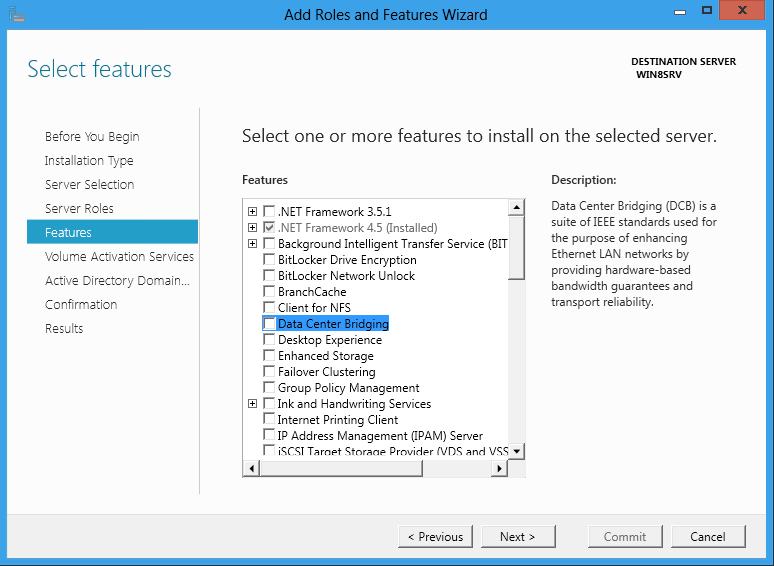Maximize the wizard window
Image resolution: width=774 pixels, height=566 pixels.
pos(707,10)
